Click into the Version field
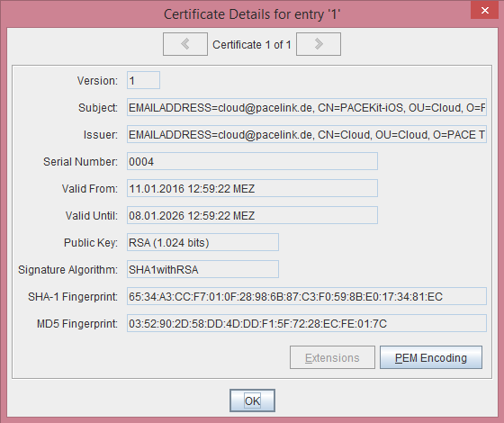The image size is (504, 423). (143, 80)
